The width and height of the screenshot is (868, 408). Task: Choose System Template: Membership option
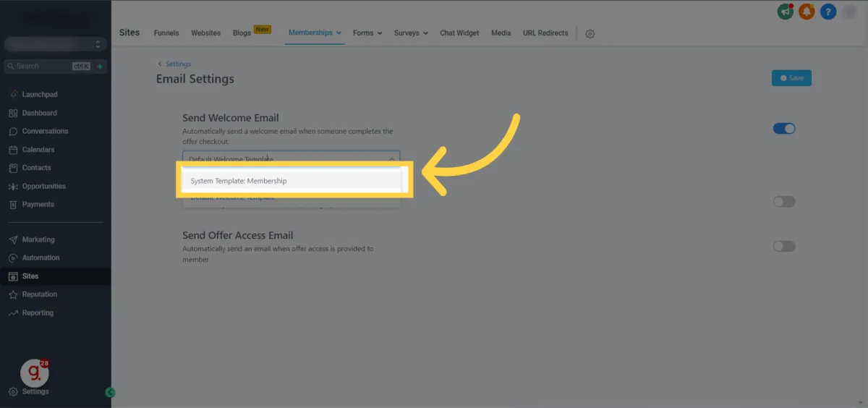(292, 181)
